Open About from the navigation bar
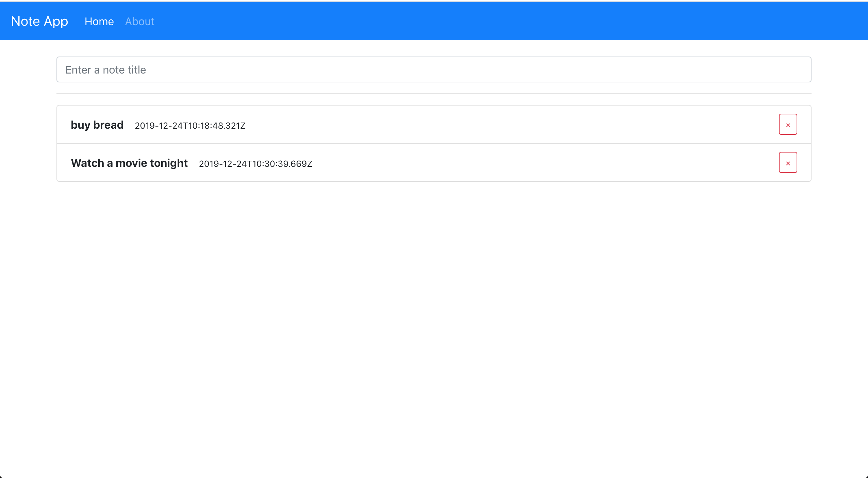The image size is (868, 478). (139, 21)
